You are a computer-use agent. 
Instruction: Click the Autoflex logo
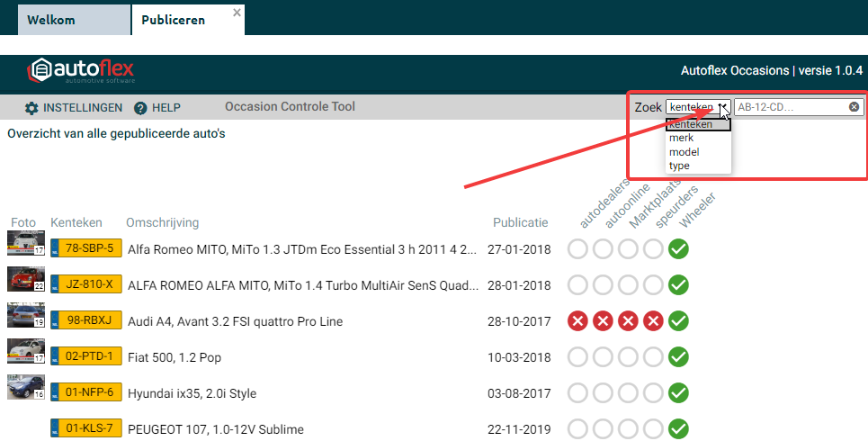81,72
